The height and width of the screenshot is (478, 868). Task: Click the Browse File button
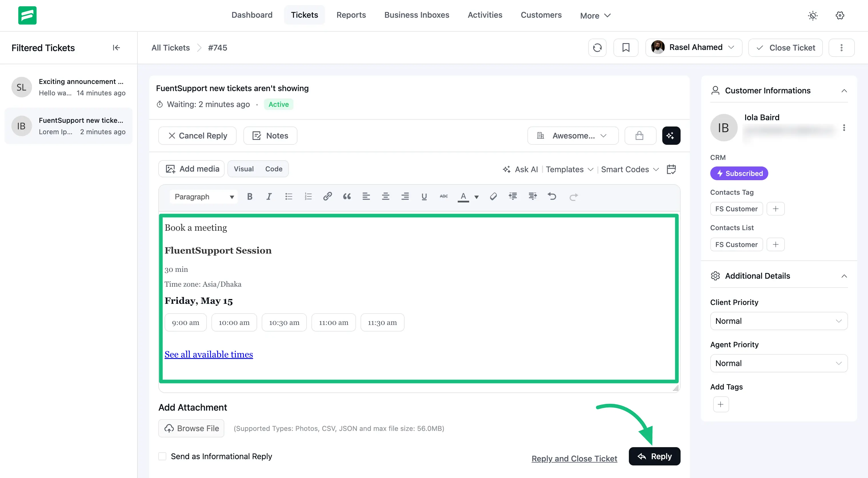[191, 429]
